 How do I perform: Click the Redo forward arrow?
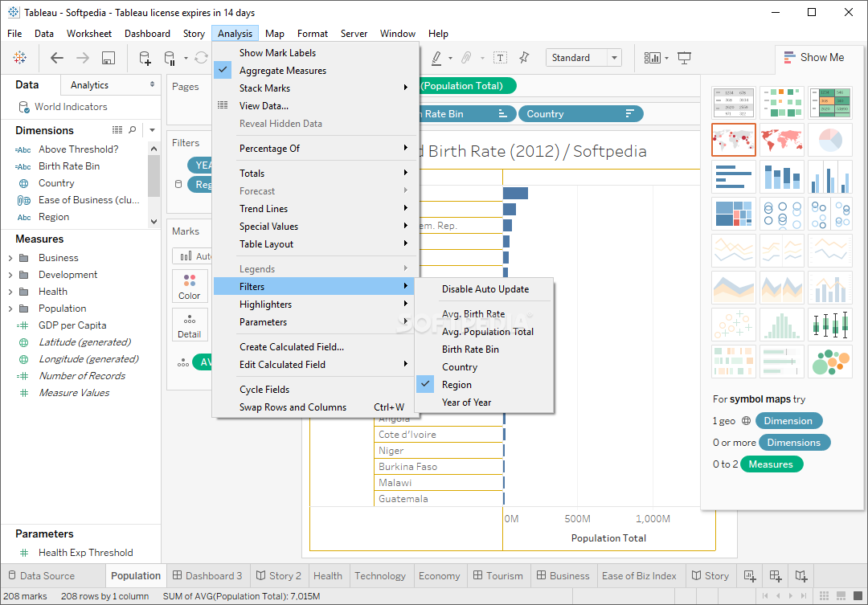tap(83, 58)
